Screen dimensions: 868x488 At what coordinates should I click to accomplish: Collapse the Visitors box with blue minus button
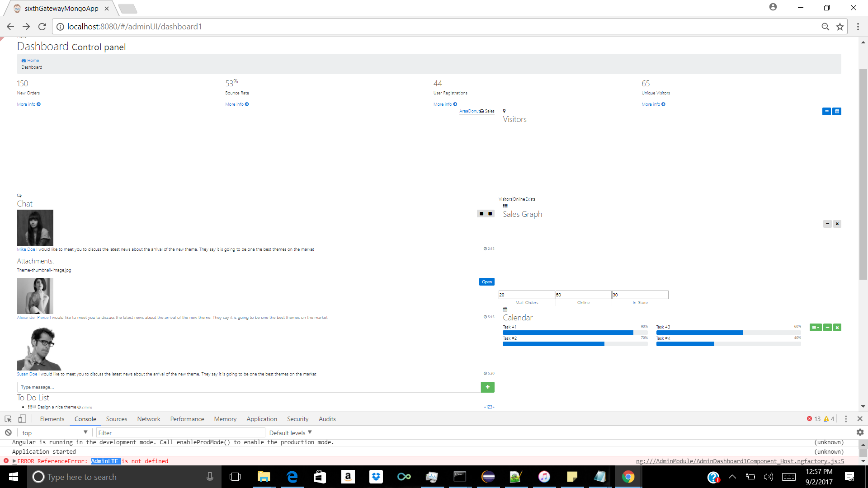(826, 111)
